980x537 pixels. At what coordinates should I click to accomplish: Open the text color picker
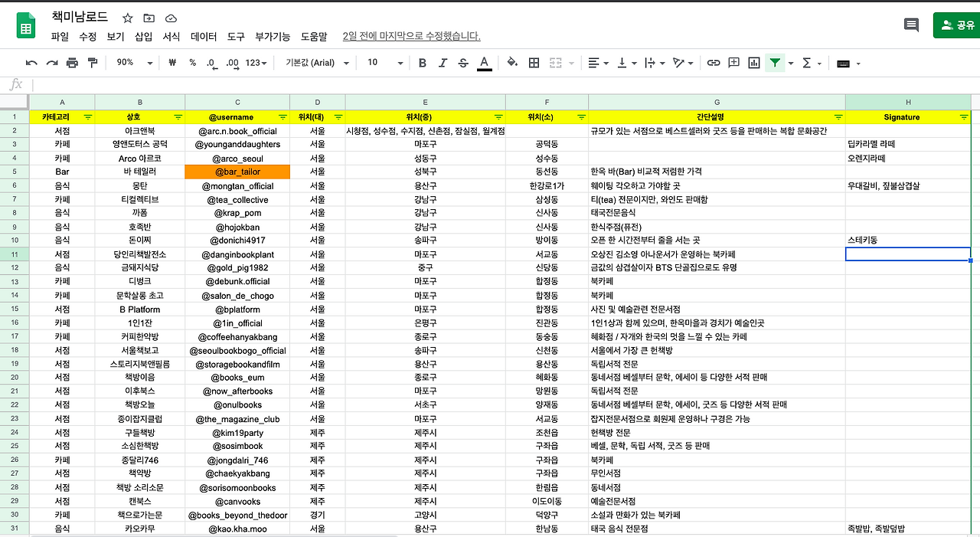click(483, 63)
